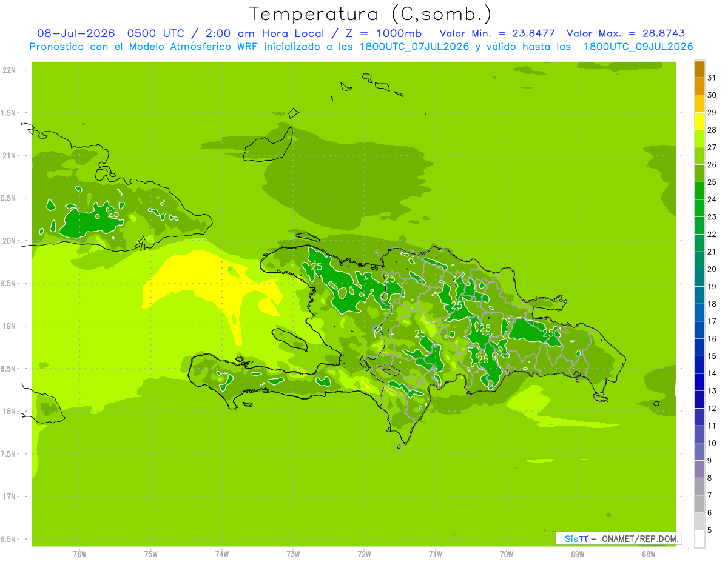Click the WRF model forecast subtitle line

point(361,47)
